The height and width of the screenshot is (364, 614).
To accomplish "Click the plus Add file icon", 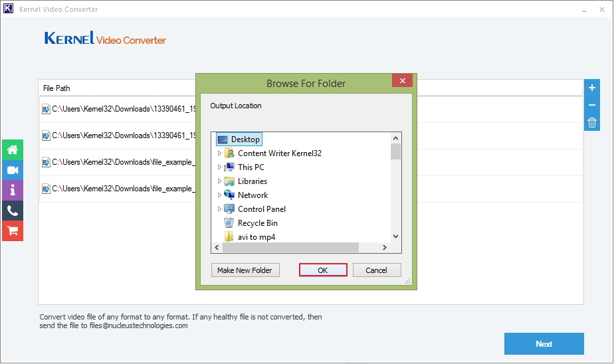I will coord(591,88).
